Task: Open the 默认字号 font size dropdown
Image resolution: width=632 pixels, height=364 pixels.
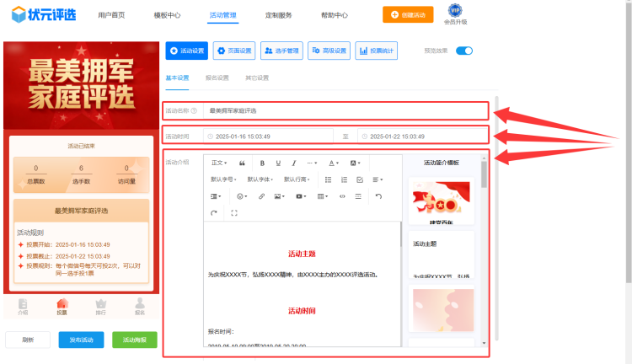Action: [223, 179]
